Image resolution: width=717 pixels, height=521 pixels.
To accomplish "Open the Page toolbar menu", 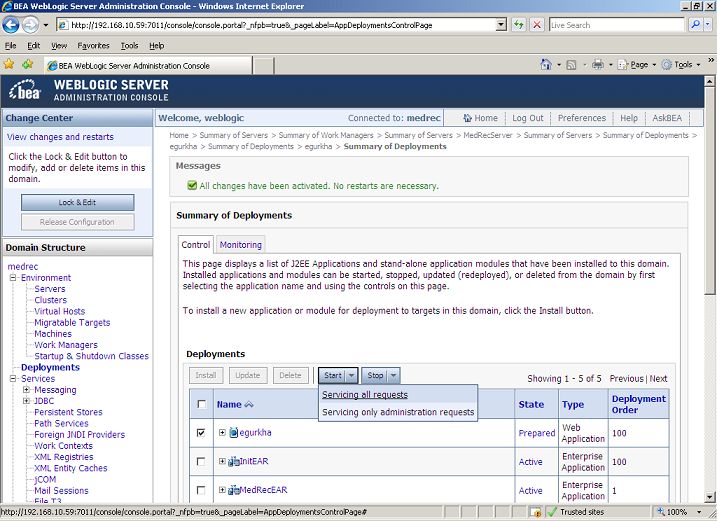I will [x=637, y=65].
